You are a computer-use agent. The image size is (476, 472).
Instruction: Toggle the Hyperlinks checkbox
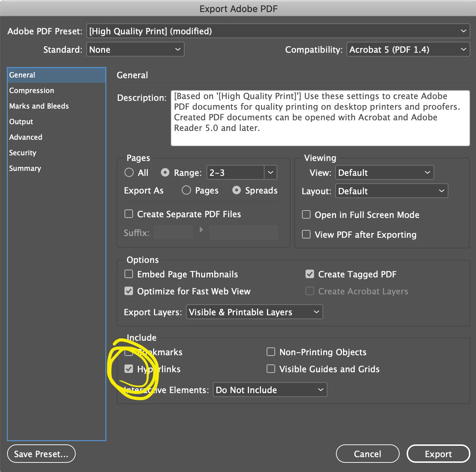tap(129, 369)
